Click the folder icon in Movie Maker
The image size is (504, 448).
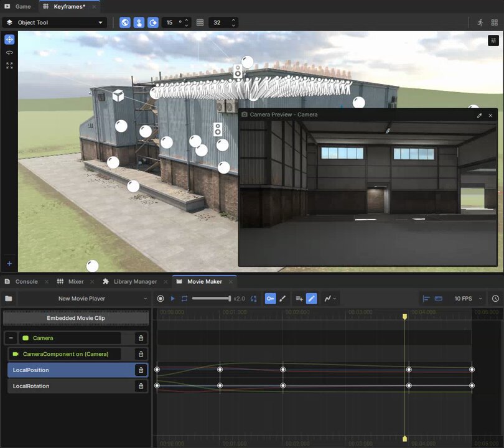9,299
